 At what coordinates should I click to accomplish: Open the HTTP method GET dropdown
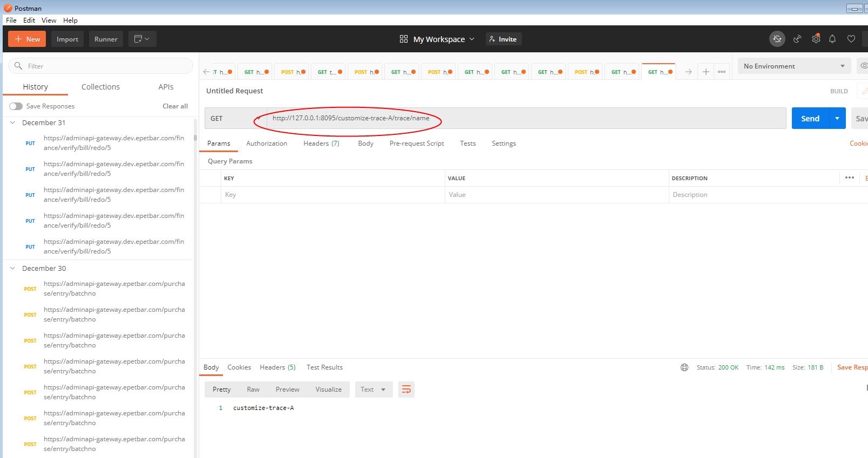235,118
